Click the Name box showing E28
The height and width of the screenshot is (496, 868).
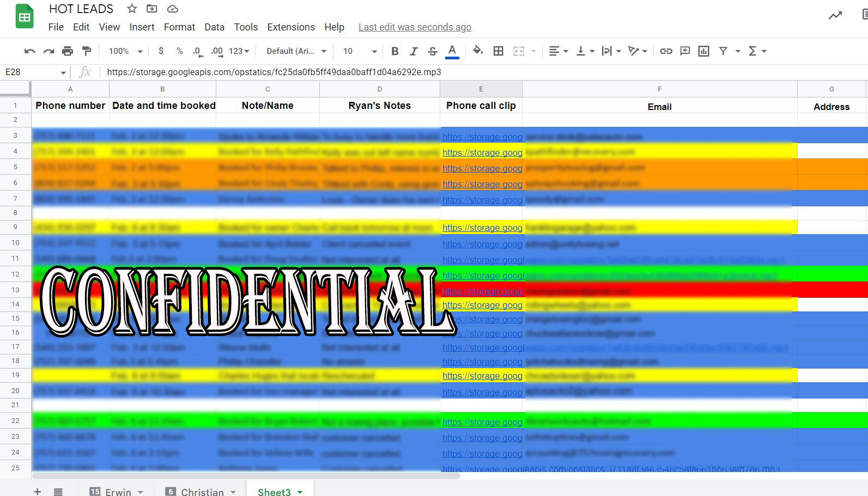[x=30, y=72]
